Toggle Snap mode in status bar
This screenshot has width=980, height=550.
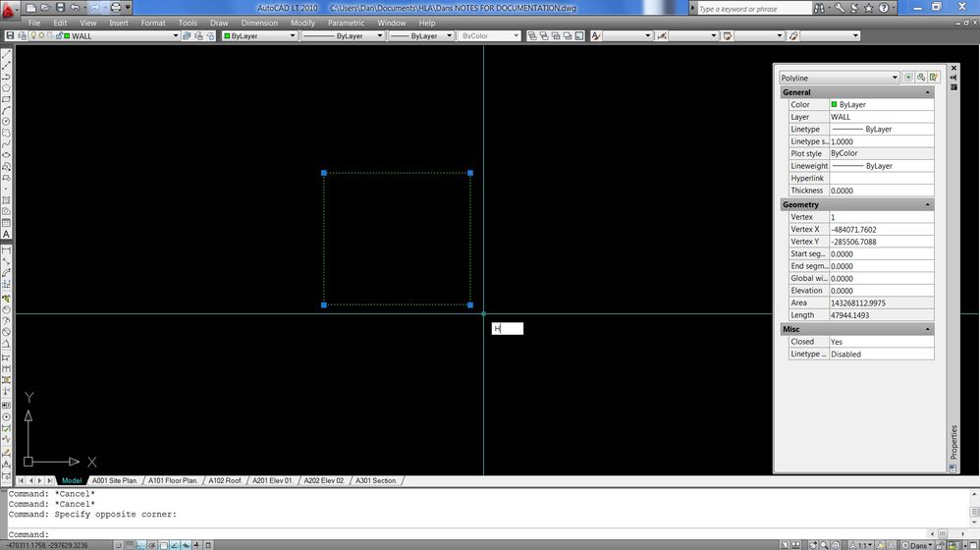tap(119, 545)
